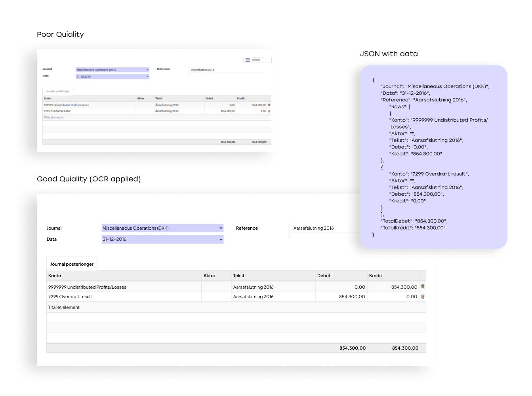The width and height of the screenshot is (532, 396).
Task: Click 'Tifal et element' link in Good Quality table
Action: 64,307
